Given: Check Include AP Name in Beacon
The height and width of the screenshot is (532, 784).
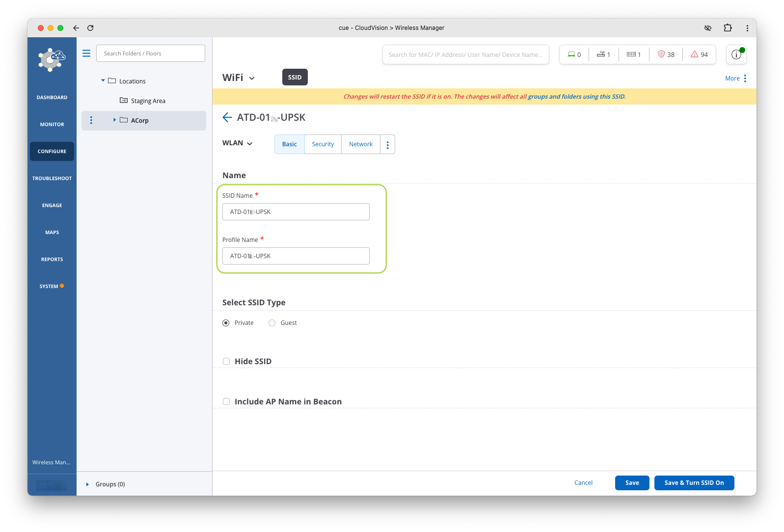Looking at the screenshot, I should (x=226, y=401).
